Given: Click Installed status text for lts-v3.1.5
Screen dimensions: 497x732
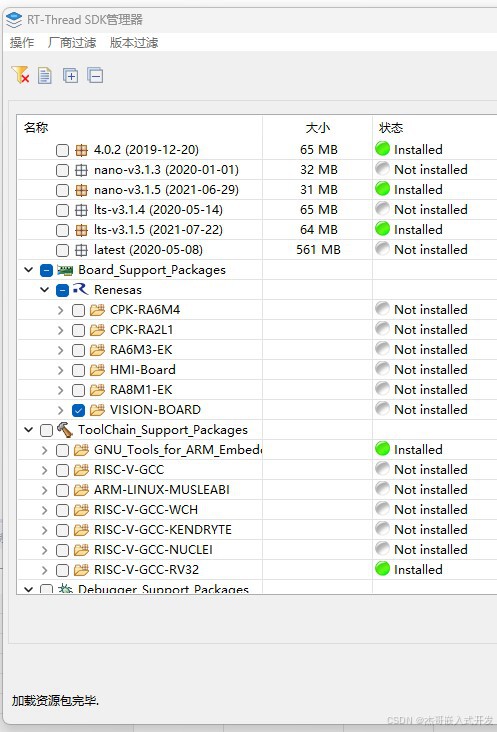Looking at the screenshot, I should point(418,230).
